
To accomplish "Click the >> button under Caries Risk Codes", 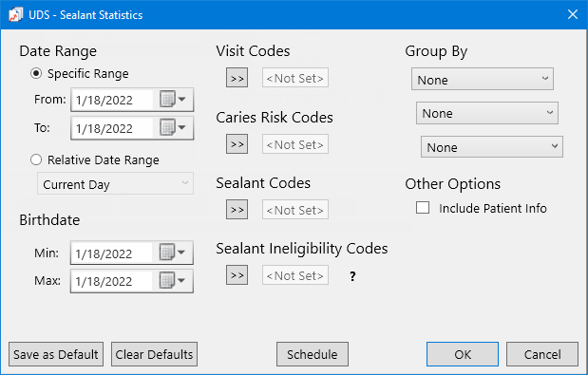I will pos(237,144).
